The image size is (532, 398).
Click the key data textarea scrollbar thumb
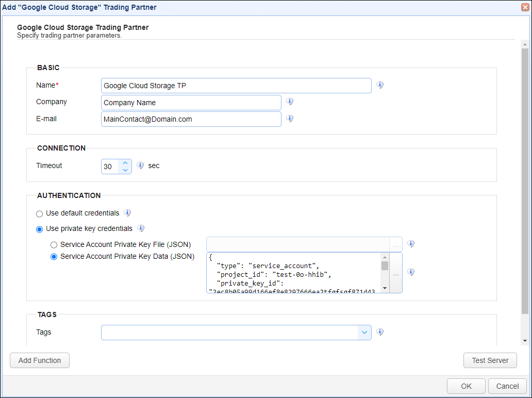tap(385, 266)
